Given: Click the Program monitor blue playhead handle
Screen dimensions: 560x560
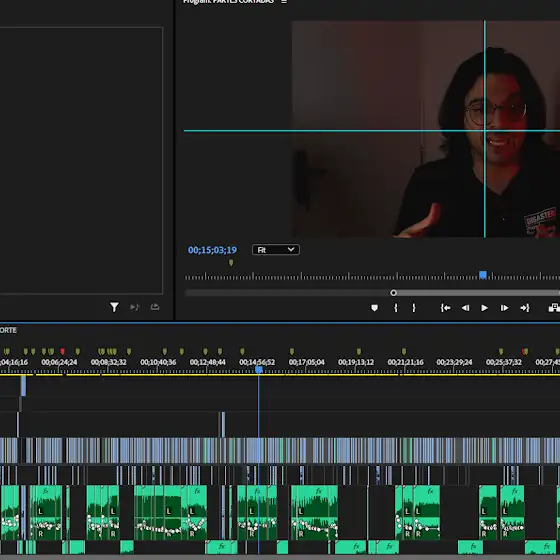Looking at the screenshot, I should click(x=483, y=275).
